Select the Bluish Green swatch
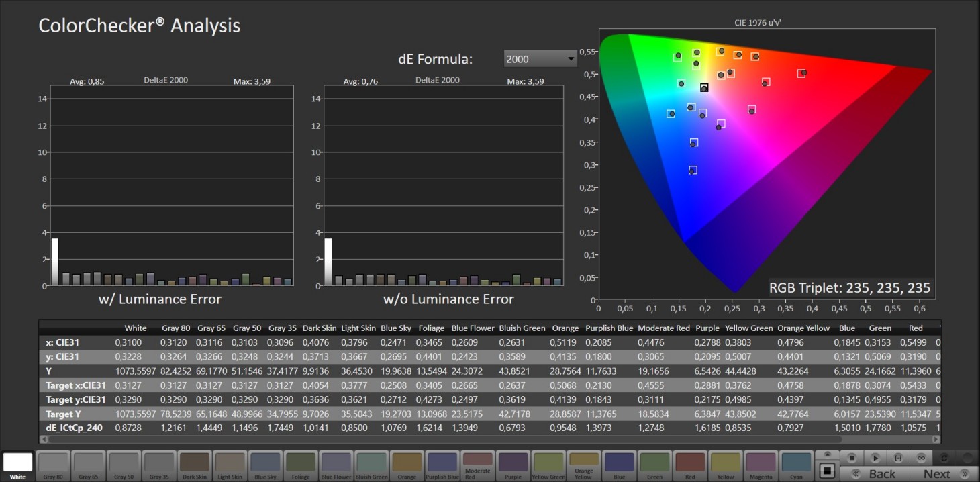980x482 pixels. point(371,466)
